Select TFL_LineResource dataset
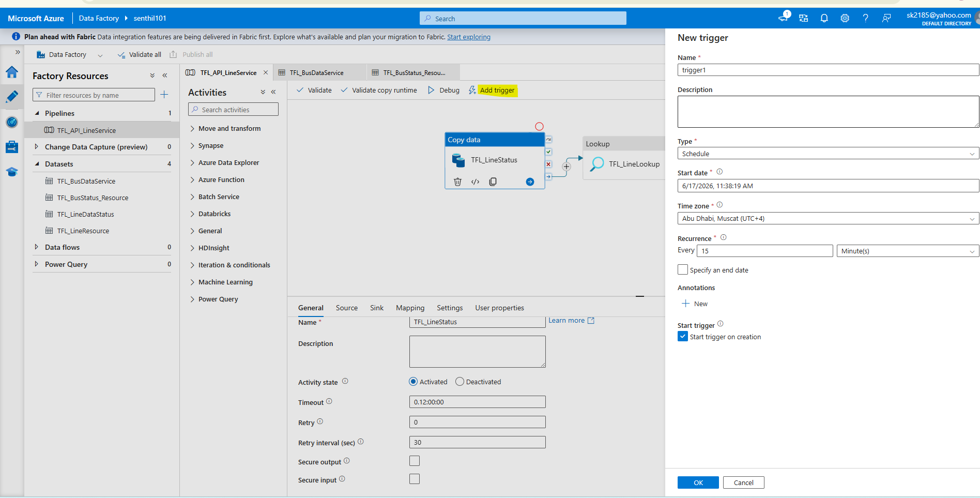 click(x=83, y=231)
